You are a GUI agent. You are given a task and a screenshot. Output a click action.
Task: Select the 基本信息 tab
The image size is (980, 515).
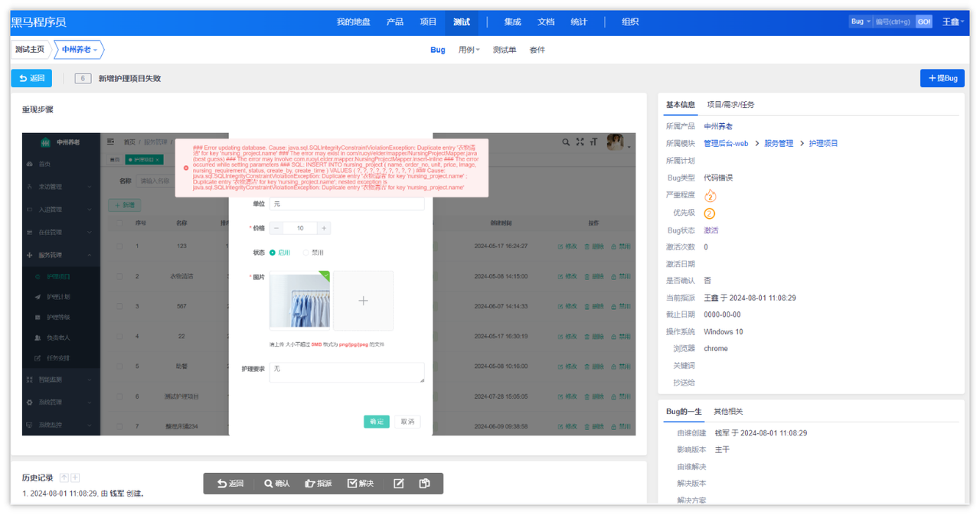(681, 105)
